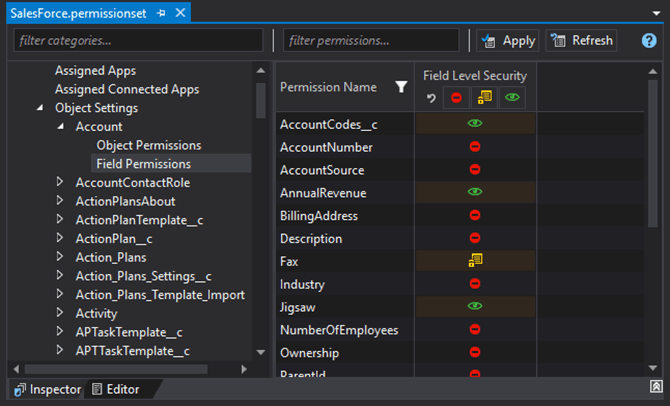Screen dimensions: 670x406
Task: Click the tree scroll up arrow
Action: pos(261,71)
